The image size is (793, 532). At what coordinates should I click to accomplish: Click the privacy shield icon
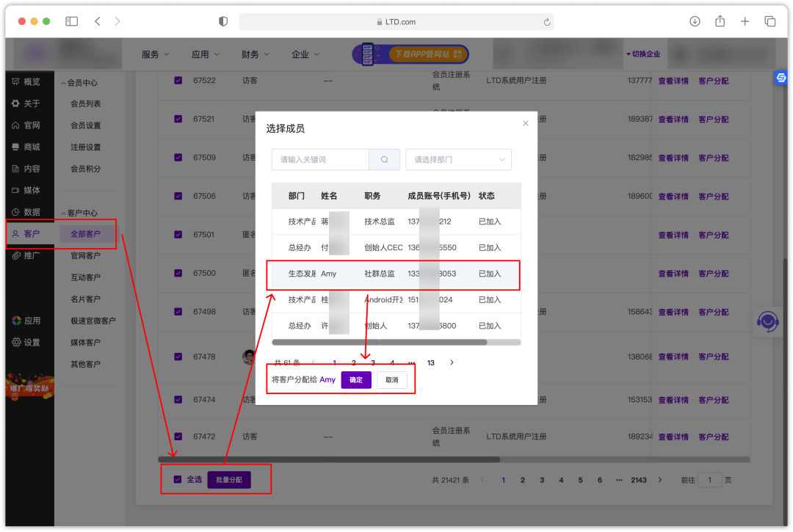(x=223, y=21)
